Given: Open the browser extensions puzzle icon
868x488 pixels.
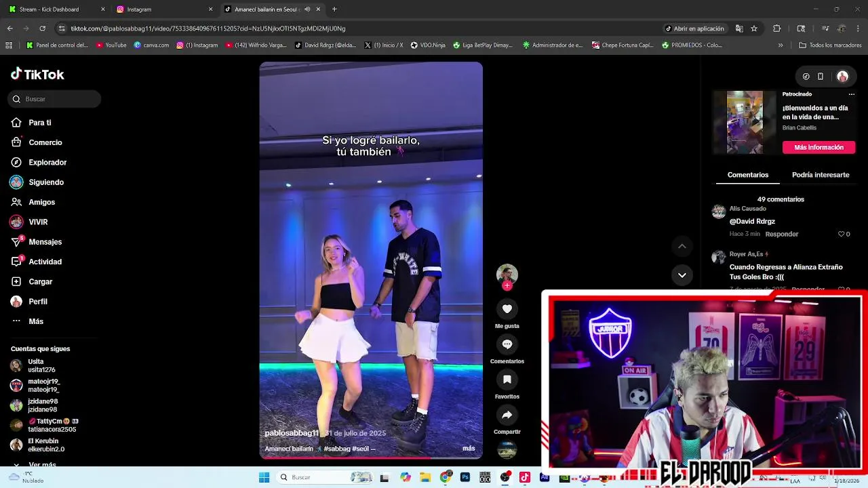Looking at the screenshot, I should click(x=777, y=28).
